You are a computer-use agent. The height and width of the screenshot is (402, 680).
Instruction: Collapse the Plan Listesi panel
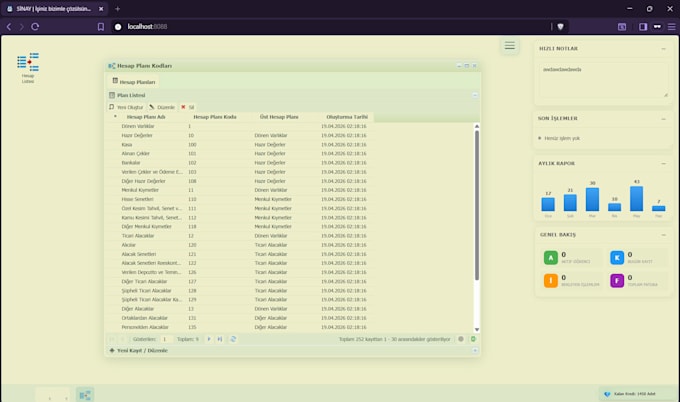475,95
